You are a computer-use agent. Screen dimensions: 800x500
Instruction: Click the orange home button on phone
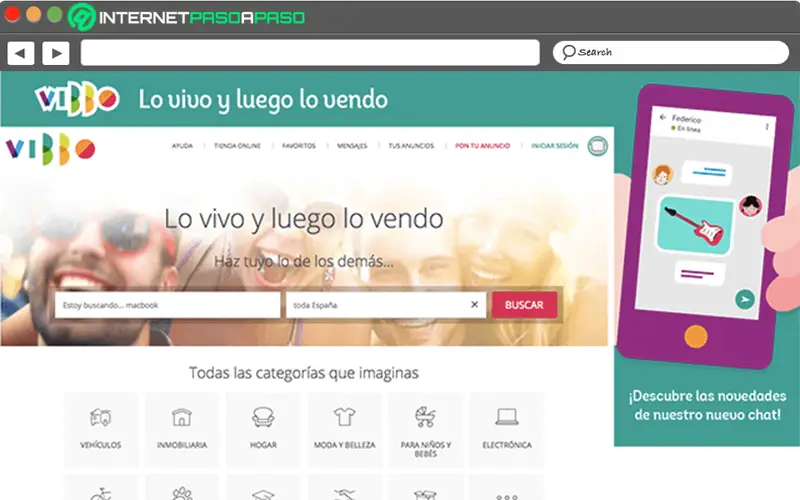tap(696, 336)
